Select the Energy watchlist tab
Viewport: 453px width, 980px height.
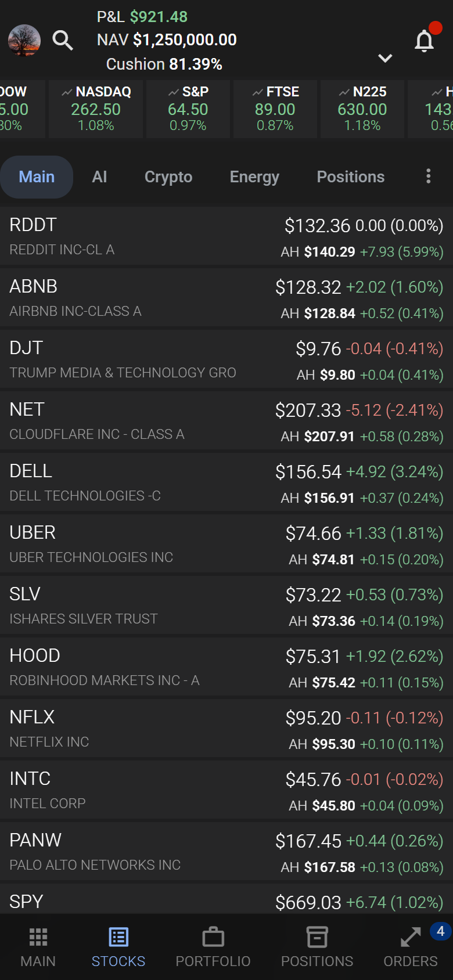point(254,176)
